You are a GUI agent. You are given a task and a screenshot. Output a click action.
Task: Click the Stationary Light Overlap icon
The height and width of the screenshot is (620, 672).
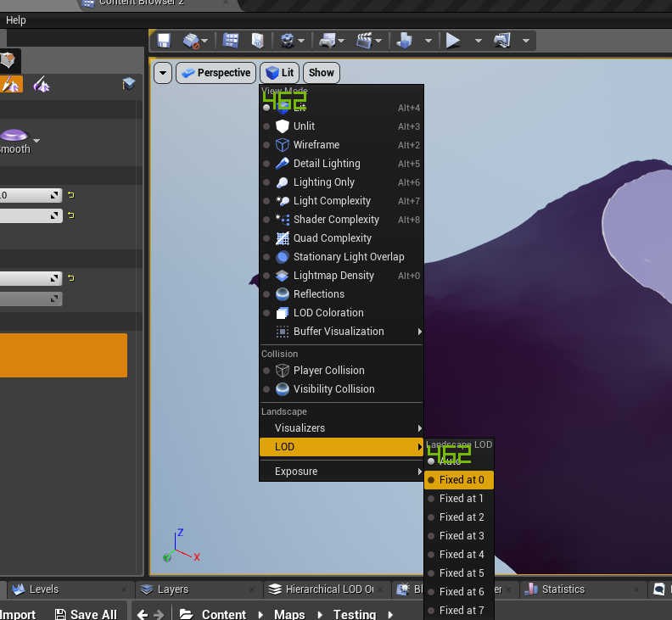[282, 257]
